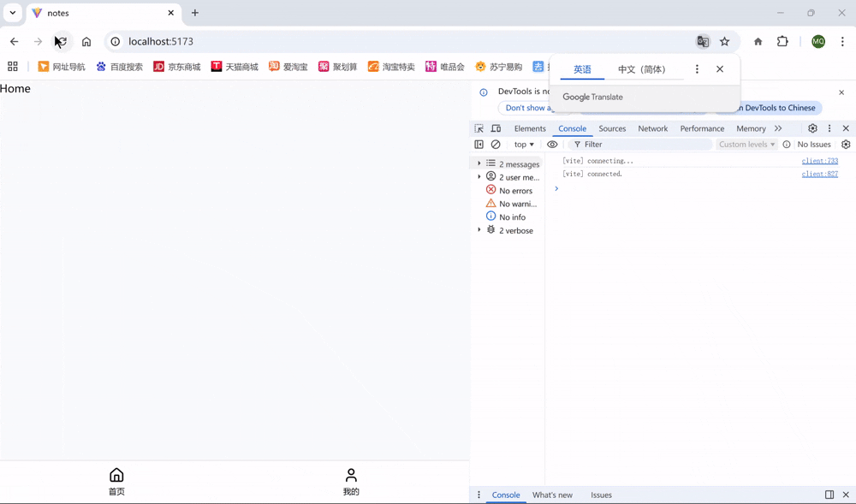This screenshot has height=504, width=856.
Task: Open the 唯品会 bookmark
Action: 445,67
